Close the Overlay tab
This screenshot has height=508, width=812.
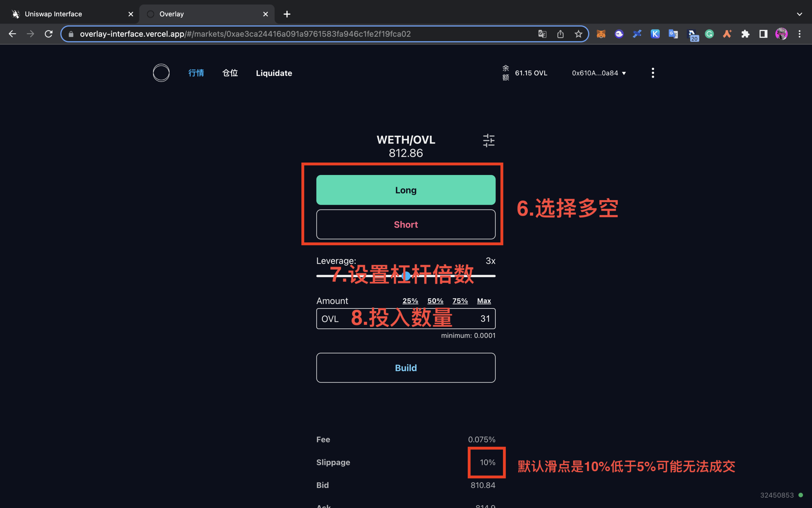(265, 14)
